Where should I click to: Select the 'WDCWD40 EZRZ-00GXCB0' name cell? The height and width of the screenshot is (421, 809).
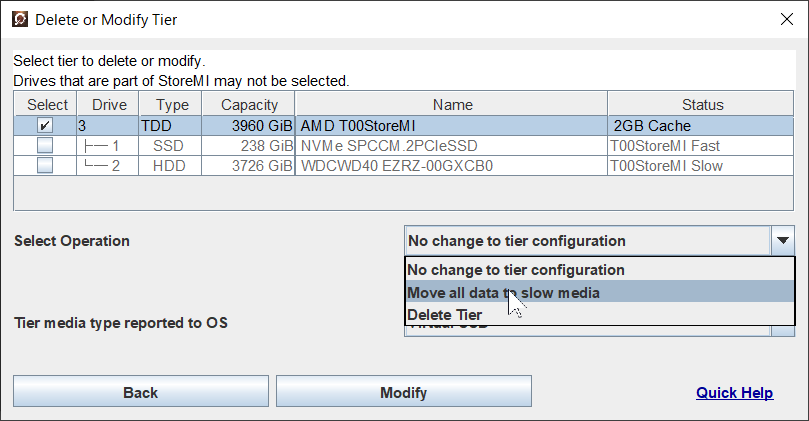(451, 166)
